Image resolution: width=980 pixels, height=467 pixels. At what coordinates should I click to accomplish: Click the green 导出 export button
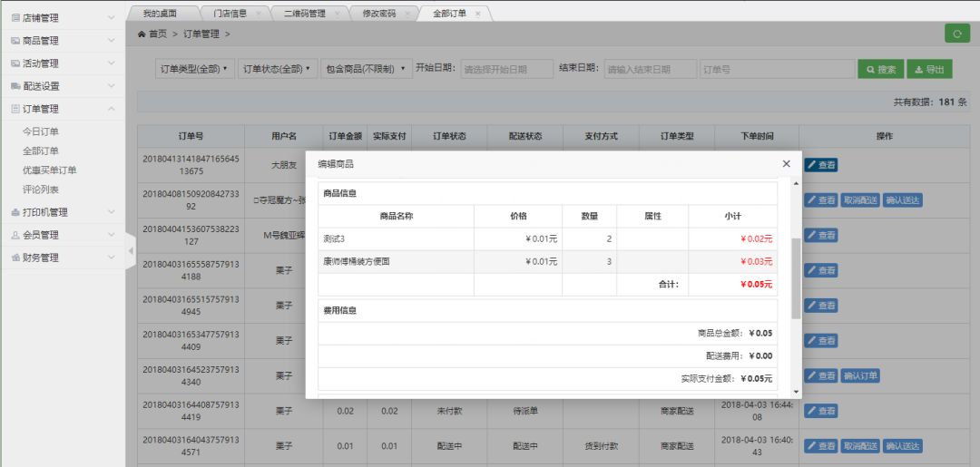tap(929, 69)
